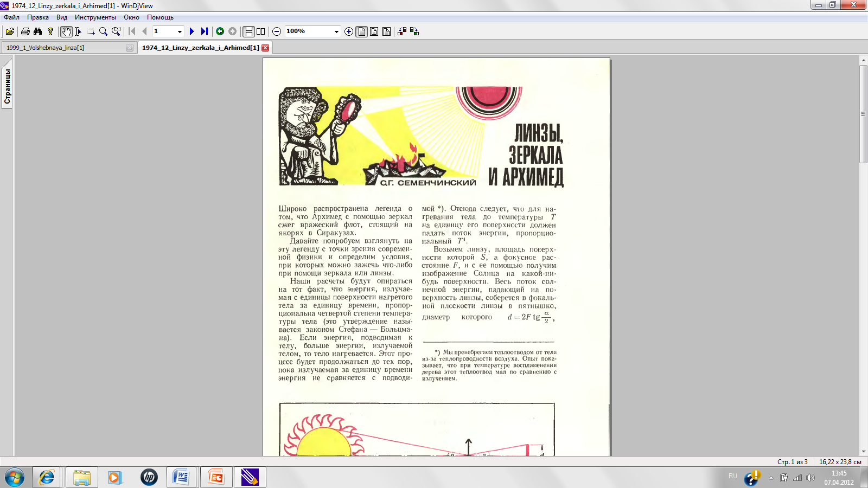The height and width of the screenshot is (488, 868).
Task: Open the Вид menu
Action: [62, 17]
